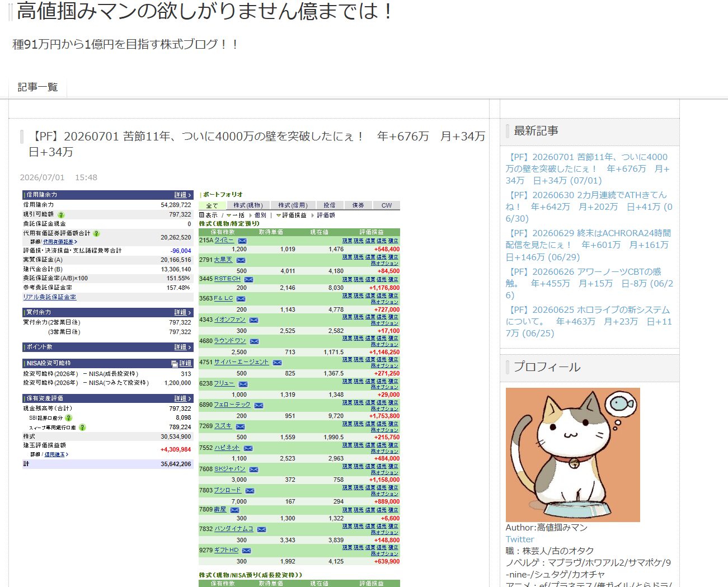Click the 建玉評価損益額 value +4,309,984
Screen dimensions: 728x587
point(176,449)
